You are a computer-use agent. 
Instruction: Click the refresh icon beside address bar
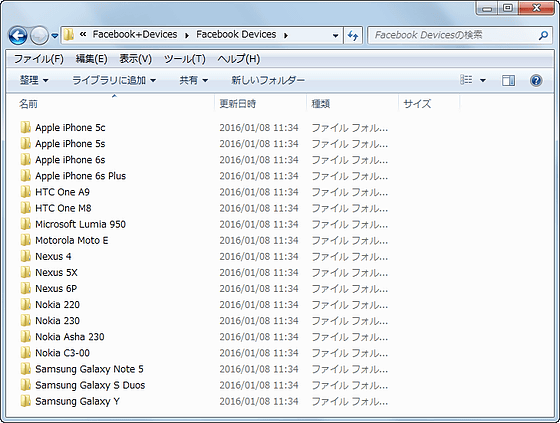pyautogui.click(x=353, y=35)
